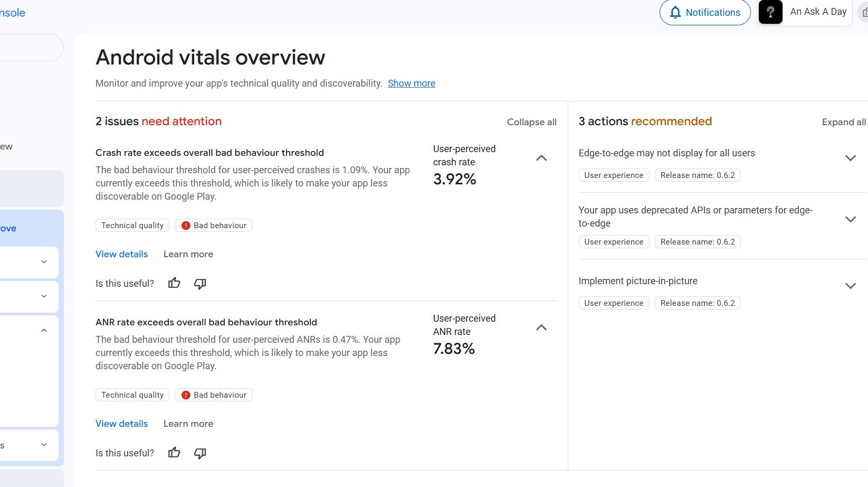This screenshot has height=487, width=868.
Task: Collapse the ANR rate issue card
Action: (541, 327)
